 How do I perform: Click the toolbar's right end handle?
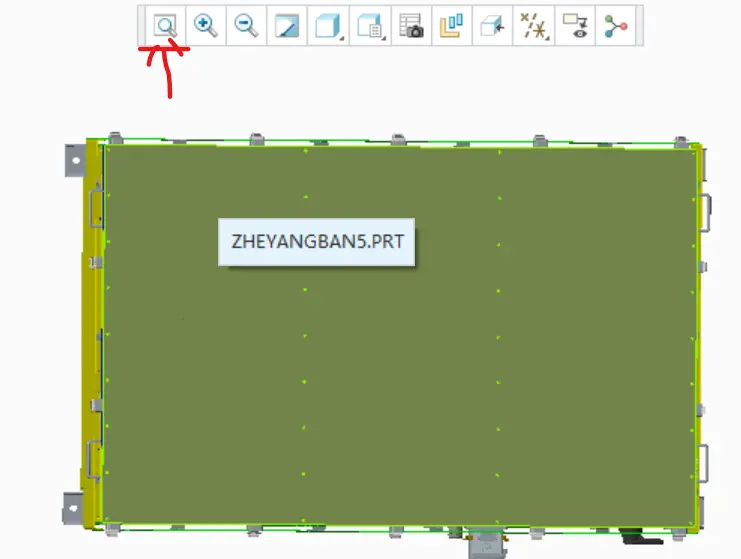coord(640,26)
